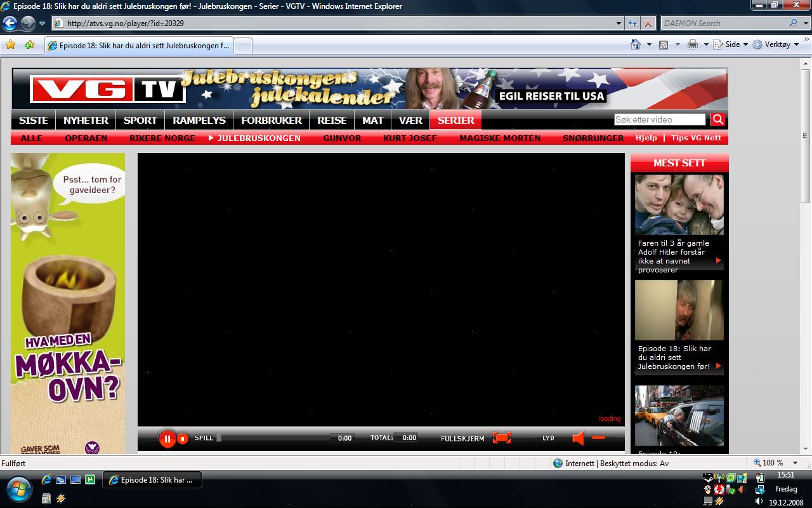Click the page vertical scrollbar
The width and height of the screenshot is (812, 508).
[806, 136]
